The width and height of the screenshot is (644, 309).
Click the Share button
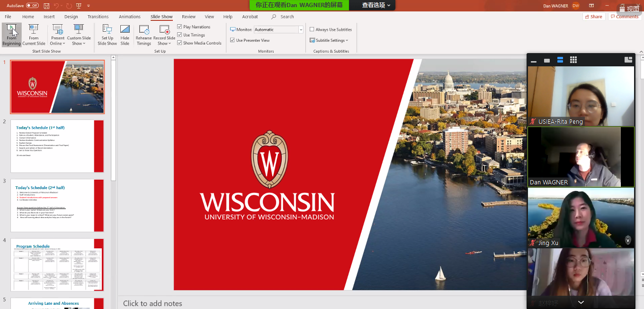pyautogui.click(x=593, y=17)
